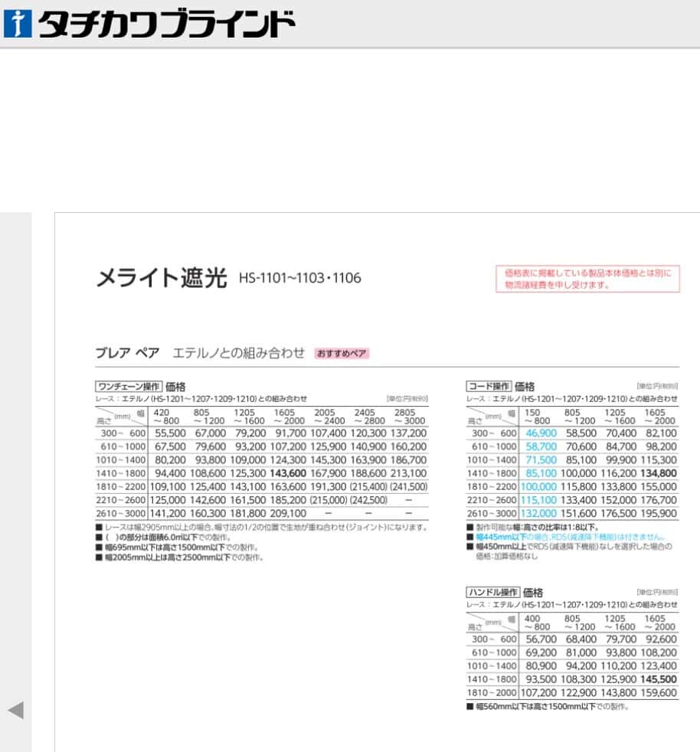This screenshot has height=752, width=700.
Task: Select the blue price 132,000
Action: pyautogui.click(x=539, y=513)
